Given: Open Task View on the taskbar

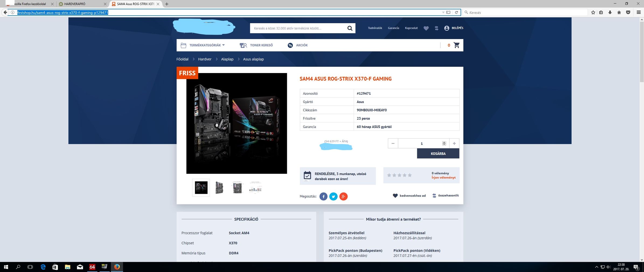Looking at the screenshot, I should pos(30,267).
